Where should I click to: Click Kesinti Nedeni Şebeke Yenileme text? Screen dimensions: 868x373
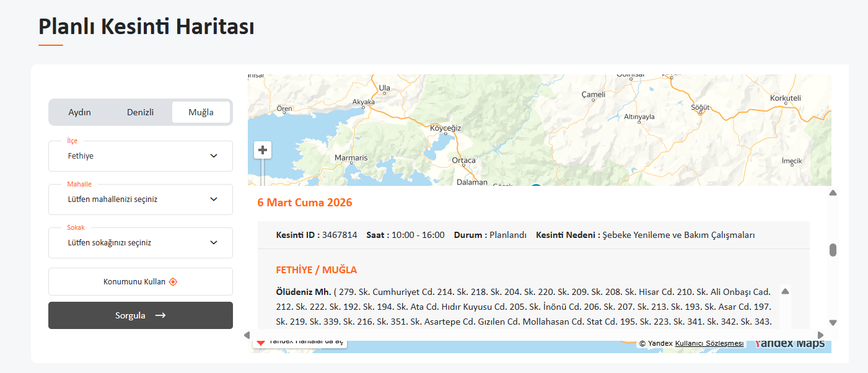coord(645,235)
